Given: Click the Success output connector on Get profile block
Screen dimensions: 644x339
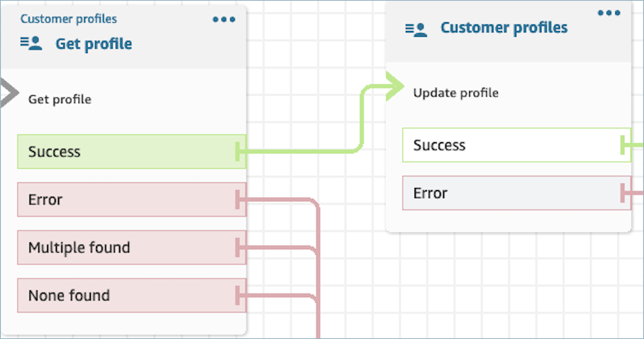Looking at the screenshot, I should tap(239, 152).
